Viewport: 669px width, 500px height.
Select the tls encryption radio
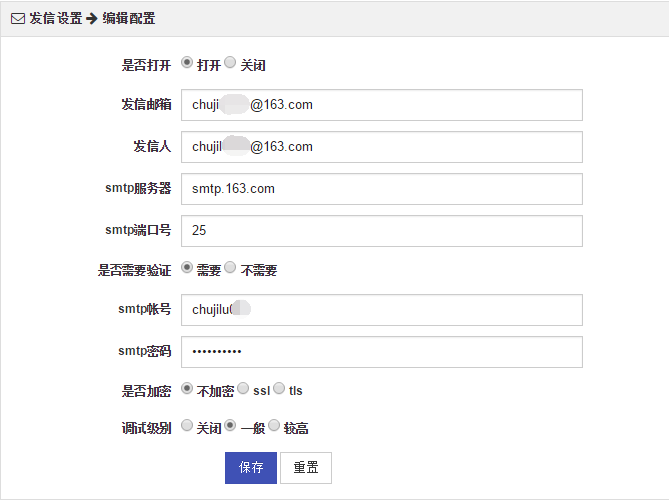pos(279,388)
